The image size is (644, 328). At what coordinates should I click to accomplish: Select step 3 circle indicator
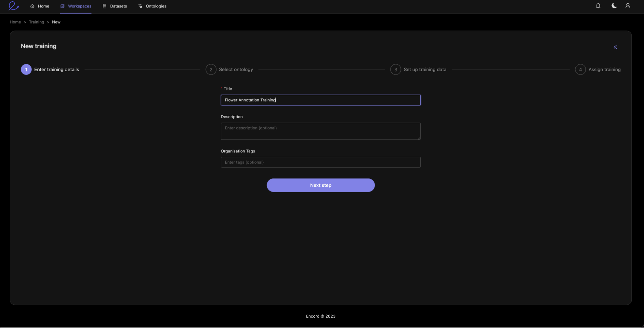396,69
